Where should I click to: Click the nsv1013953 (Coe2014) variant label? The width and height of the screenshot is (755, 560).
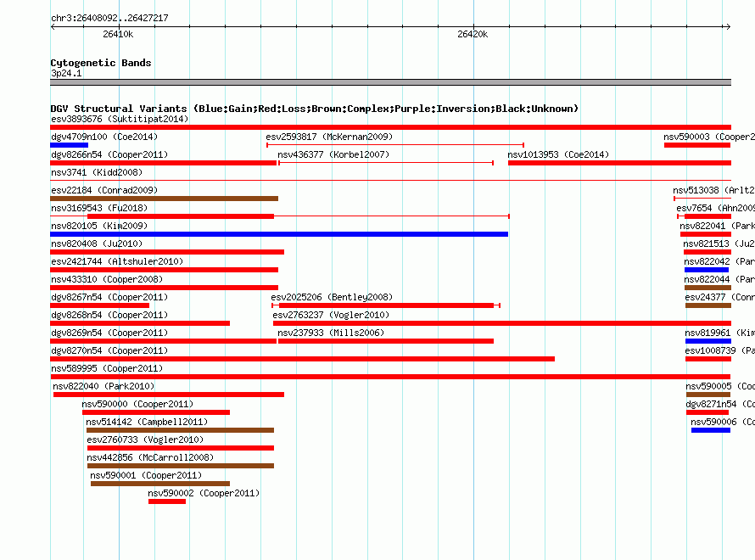pyautogui.click(x=558, y=154)
